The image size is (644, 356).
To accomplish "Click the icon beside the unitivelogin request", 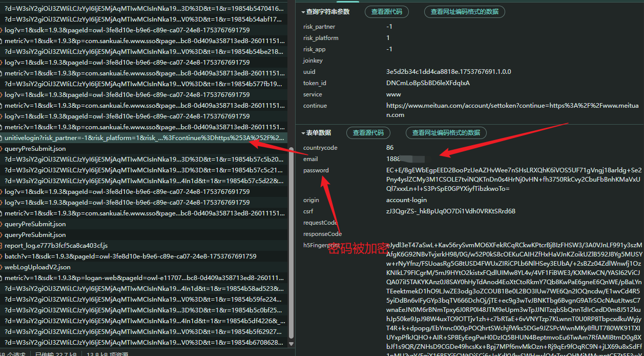I will tap(2, 137).
